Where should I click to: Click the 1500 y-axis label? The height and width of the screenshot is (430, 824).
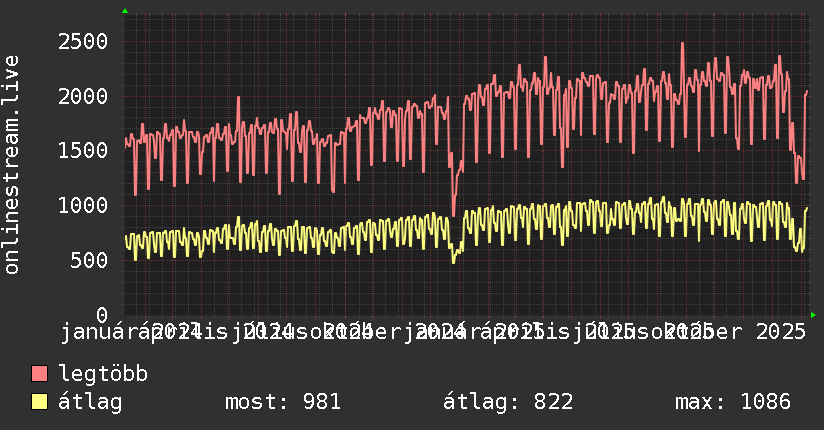83,151
